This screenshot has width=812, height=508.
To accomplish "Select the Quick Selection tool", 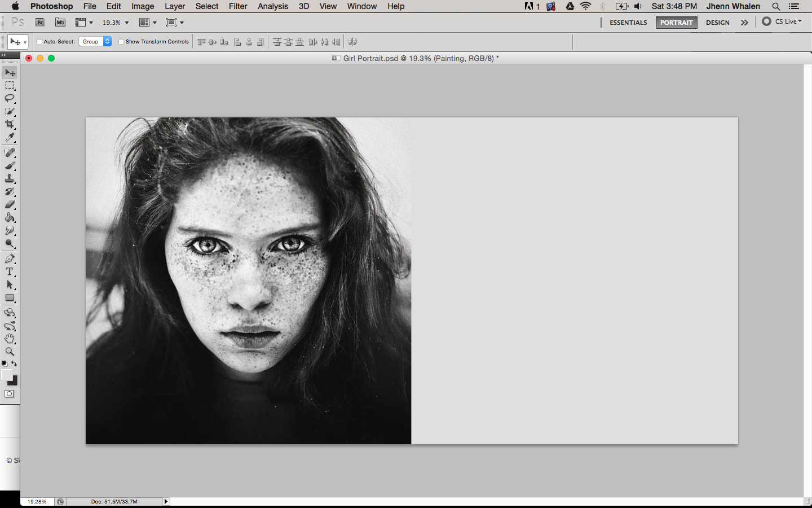I will click(x=10, y=111).
